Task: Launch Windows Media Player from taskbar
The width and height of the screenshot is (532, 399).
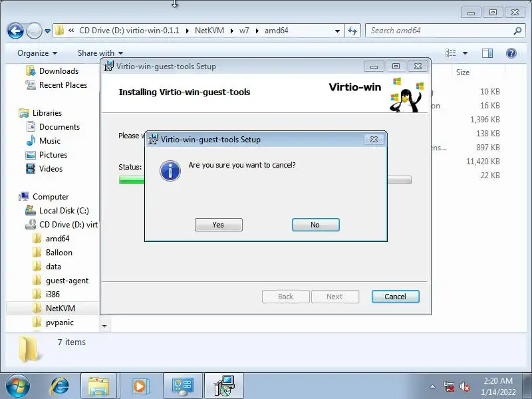Action: click(139, 386)
